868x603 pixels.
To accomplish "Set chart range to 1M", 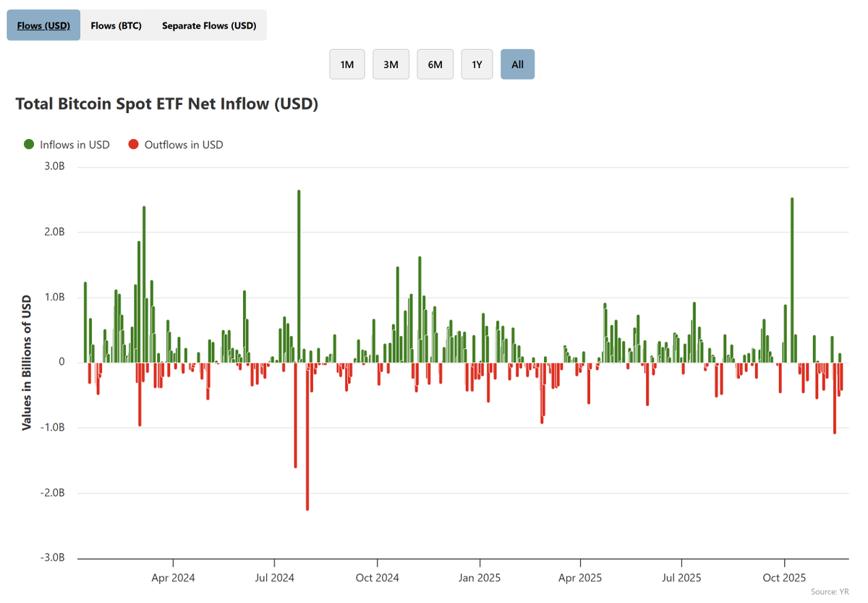I will coord(347,64).
